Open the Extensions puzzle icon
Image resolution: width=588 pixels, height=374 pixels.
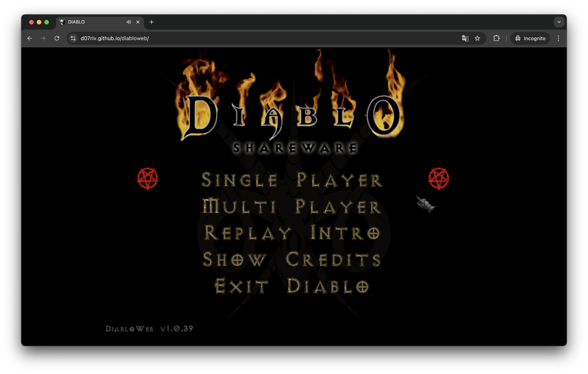pyautogui.click(x=497, y=38)
